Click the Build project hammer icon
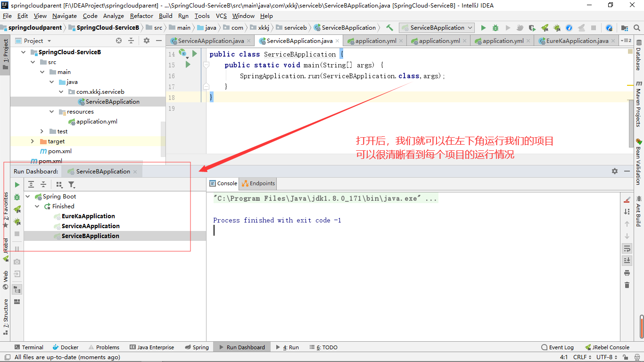 tap(389, 28)
